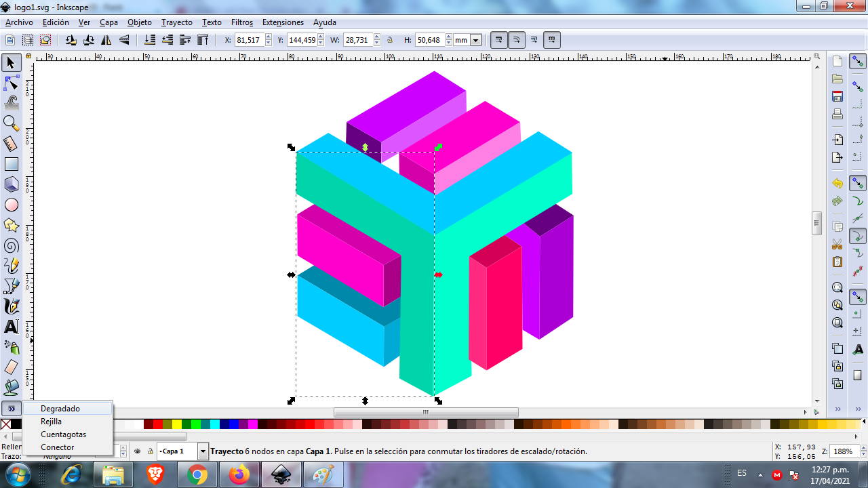Rotate selection 90° clockwise
This screenshot has height=488, width=868.
(88, 40)
